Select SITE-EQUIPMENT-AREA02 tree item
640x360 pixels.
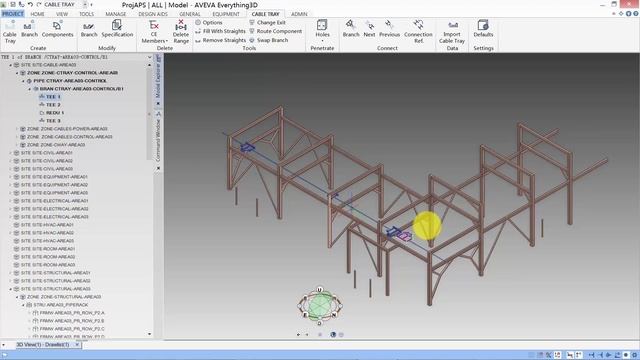51,185
